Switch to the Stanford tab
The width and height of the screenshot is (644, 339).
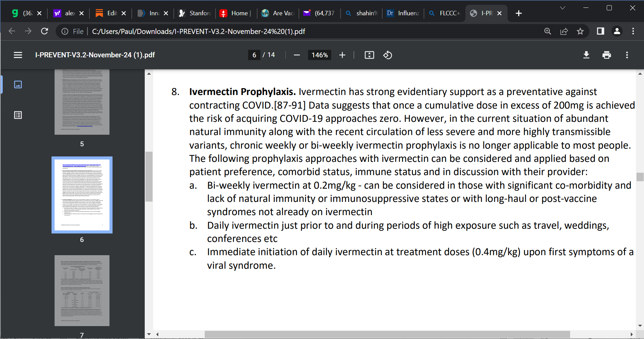coord(195,13)
